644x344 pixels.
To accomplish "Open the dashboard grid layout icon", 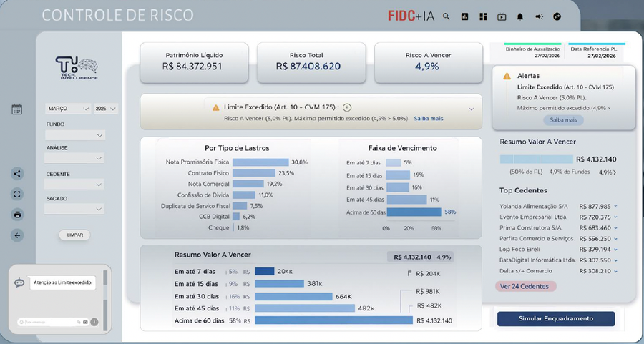I will (x=483, y=17).
